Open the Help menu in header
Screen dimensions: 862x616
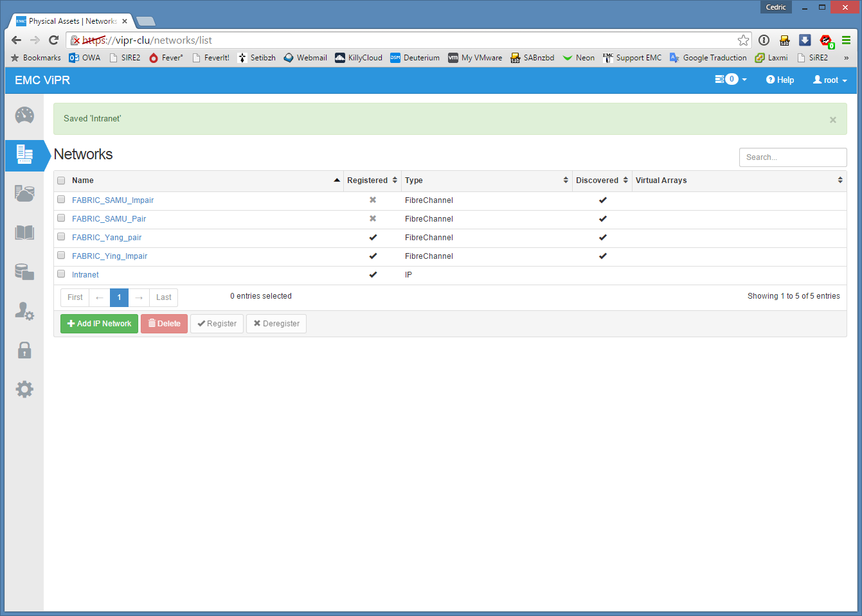[x=780, y=80]
